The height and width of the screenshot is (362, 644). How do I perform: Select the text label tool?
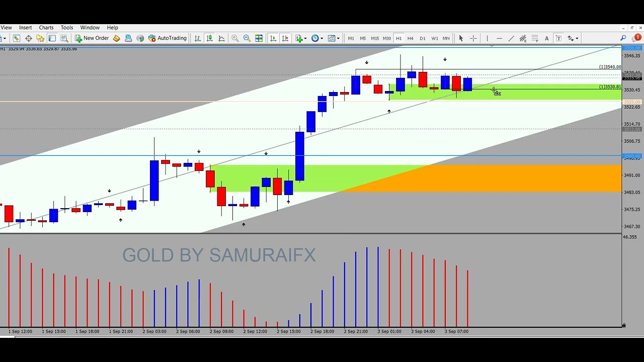[x=558, y=38]
